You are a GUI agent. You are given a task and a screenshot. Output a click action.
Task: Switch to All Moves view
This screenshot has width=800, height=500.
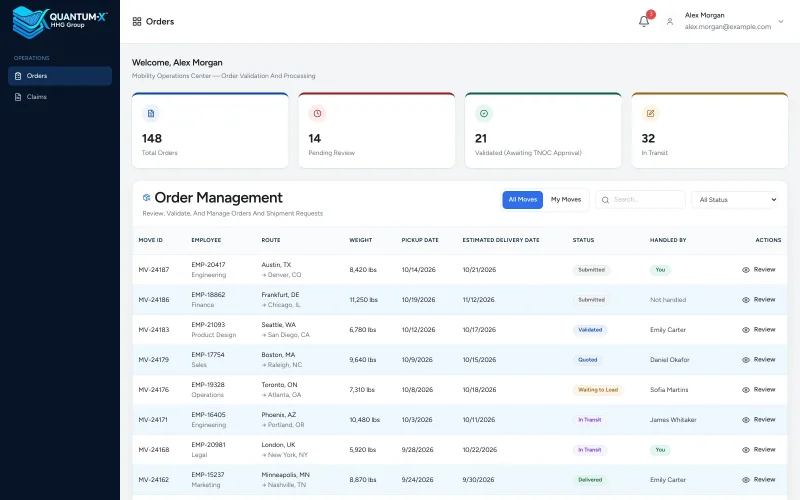[x=522, y=199]
